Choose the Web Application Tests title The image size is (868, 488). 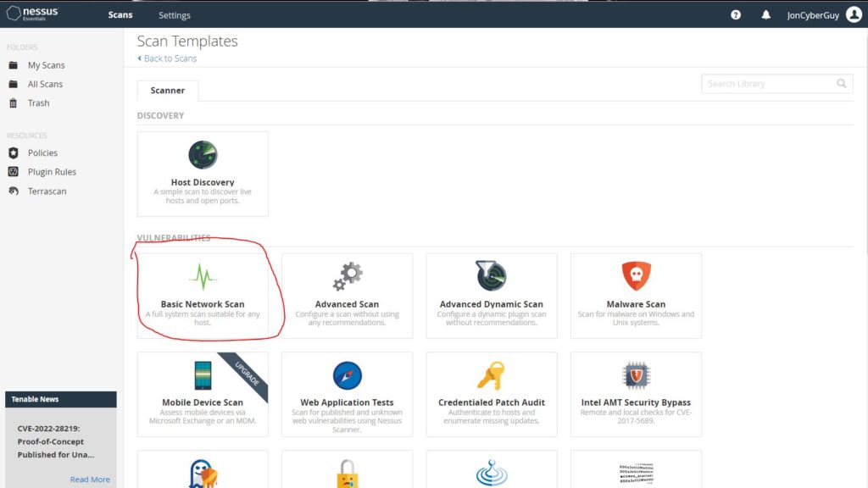[347, 402]
